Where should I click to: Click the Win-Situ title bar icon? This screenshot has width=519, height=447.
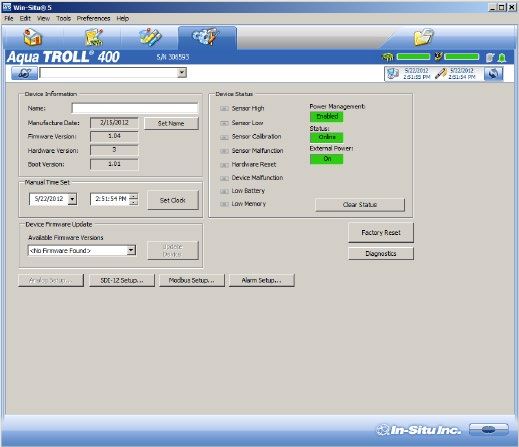coord(7,7)
